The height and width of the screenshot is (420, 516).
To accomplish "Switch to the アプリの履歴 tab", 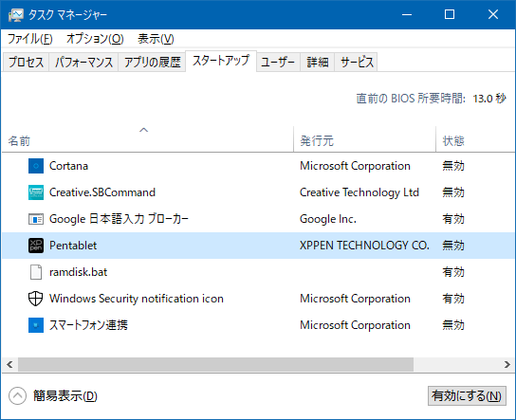I will [x=152, y=62].
